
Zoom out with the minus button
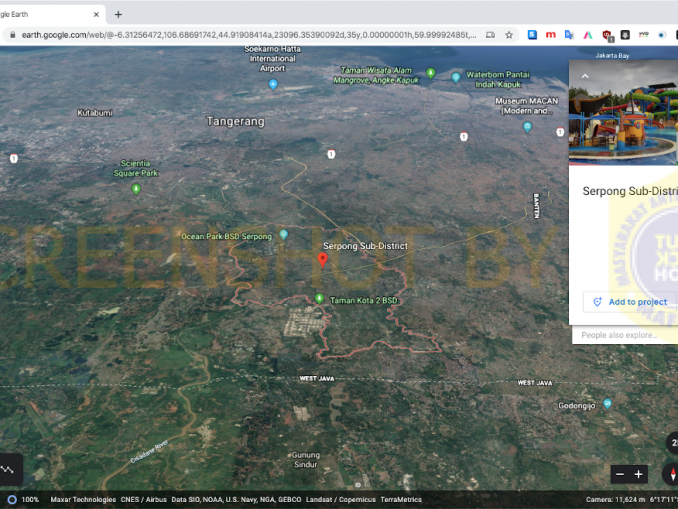coord(620,474)
